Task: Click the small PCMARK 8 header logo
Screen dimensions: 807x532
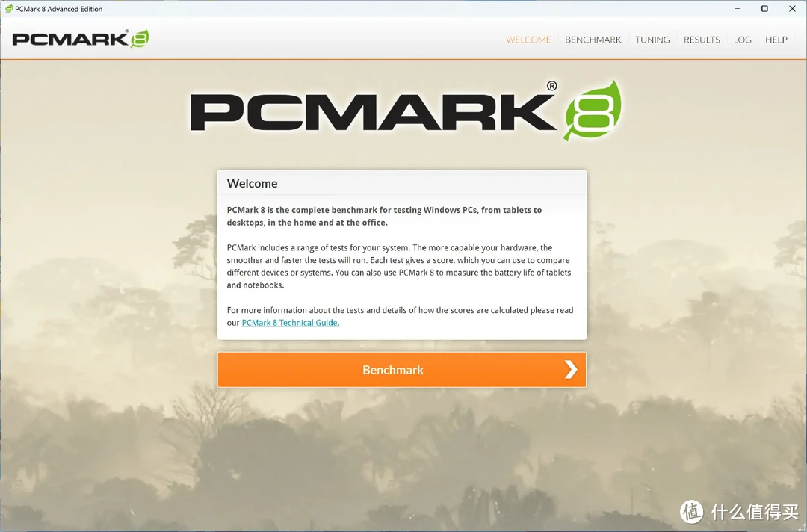Action: [x=81, y=39]
